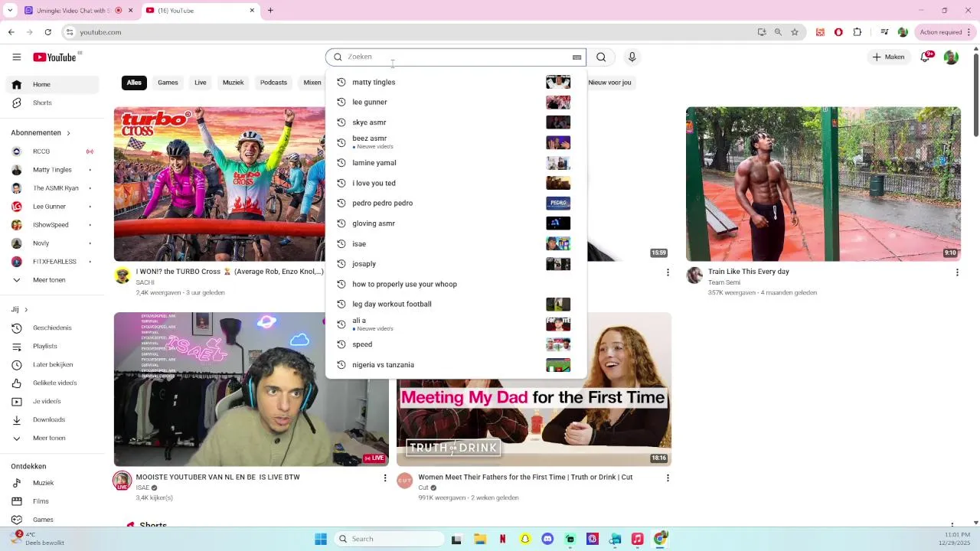This screenshot has height=551, width=980.
Task: Select the 'nigeria vs tanzania' suggestion
Action: [x=456, y=365]
